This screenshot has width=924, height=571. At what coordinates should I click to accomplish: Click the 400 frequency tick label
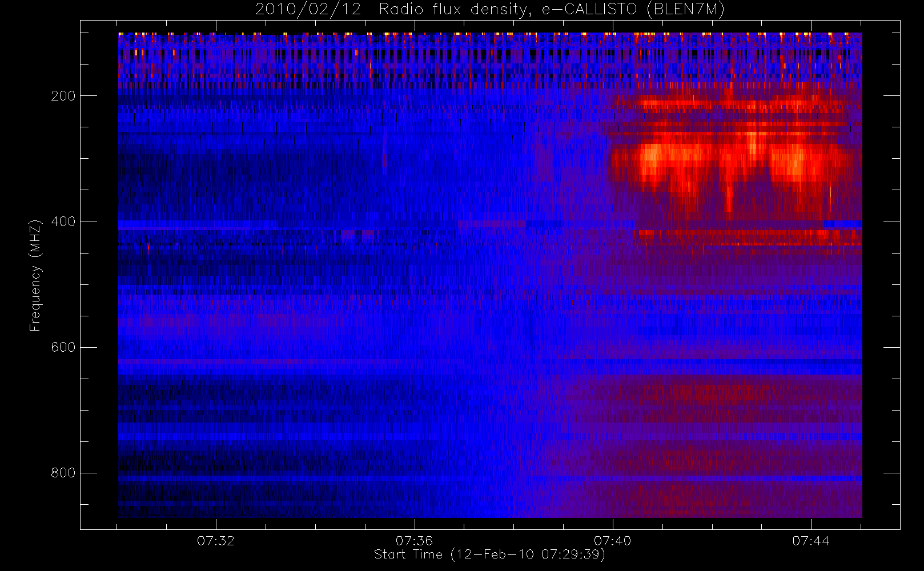click(63, 222)
